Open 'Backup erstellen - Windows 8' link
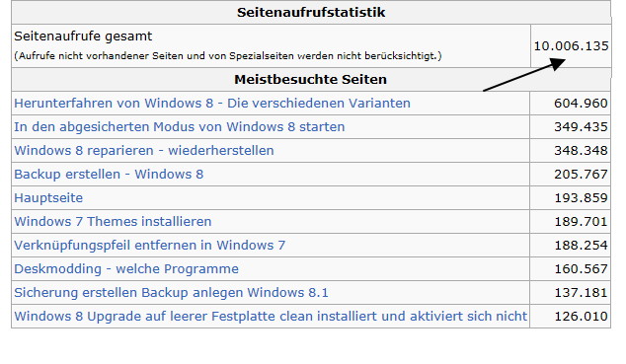This screenshot has height=364, width=626. pos(109,175)
